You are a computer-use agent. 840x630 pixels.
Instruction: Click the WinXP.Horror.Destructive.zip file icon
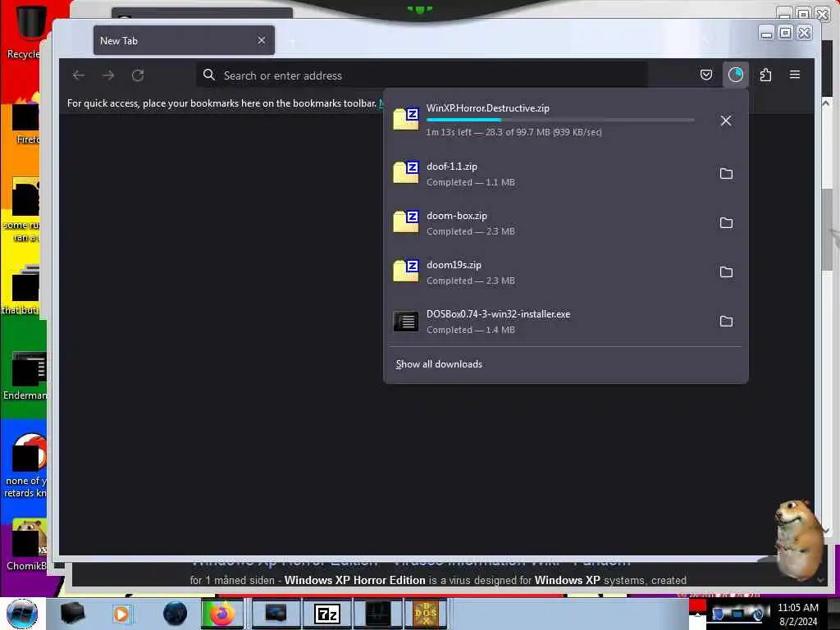[x=405, y=119]
